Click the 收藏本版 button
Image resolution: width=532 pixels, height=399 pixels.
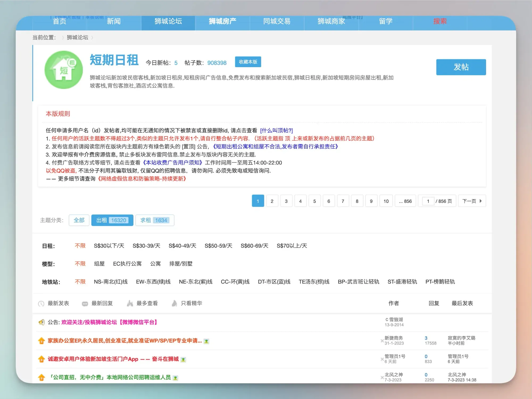[248, 62]
